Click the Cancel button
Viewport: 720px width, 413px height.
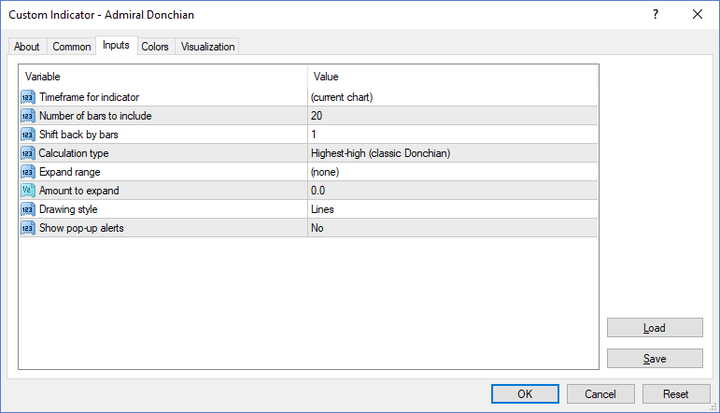(x=600, y=394)
